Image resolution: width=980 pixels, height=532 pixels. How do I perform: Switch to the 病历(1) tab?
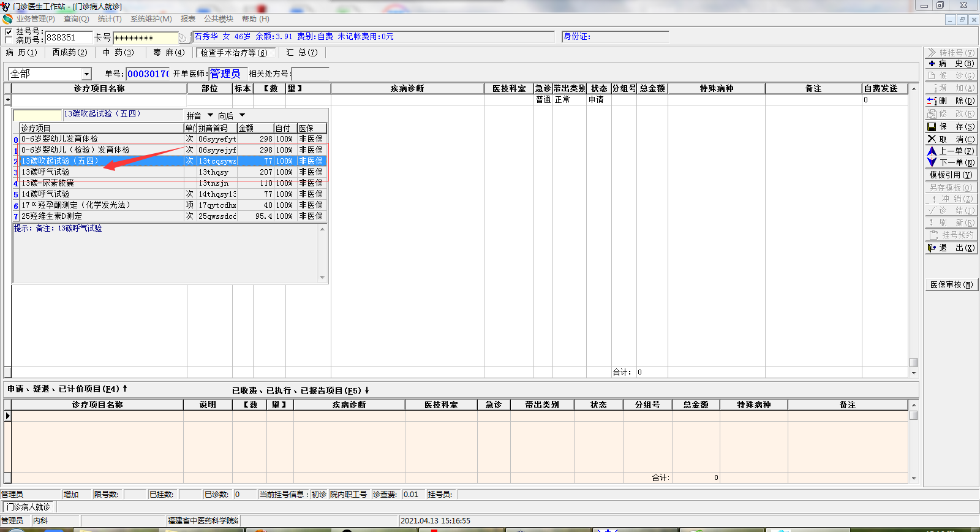coord(21,53)
